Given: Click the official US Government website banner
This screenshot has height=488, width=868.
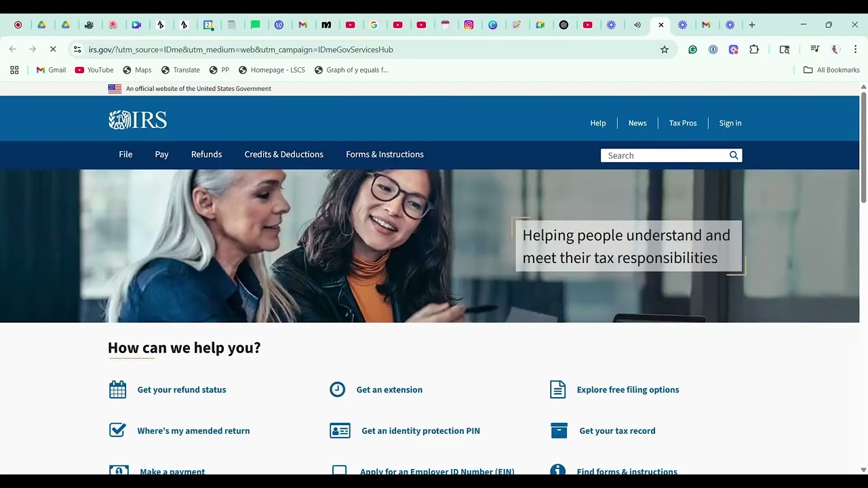Looking at the screenshot, I should 190,89.
